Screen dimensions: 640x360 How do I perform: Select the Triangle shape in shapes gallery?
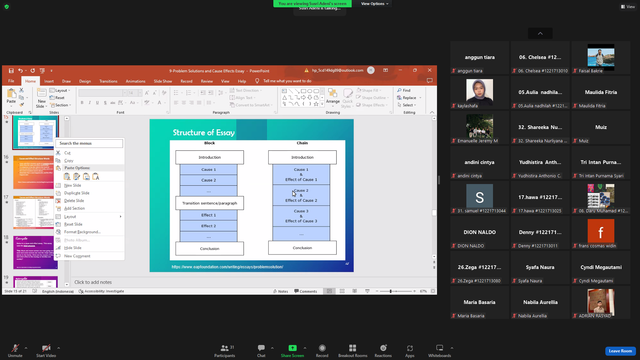pos(284,98)
